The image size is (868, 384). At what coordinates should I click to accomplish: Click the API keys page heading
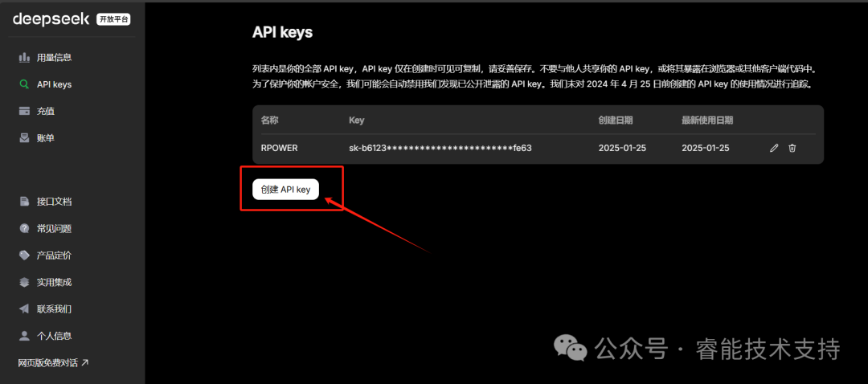click(x=282, y=32)
